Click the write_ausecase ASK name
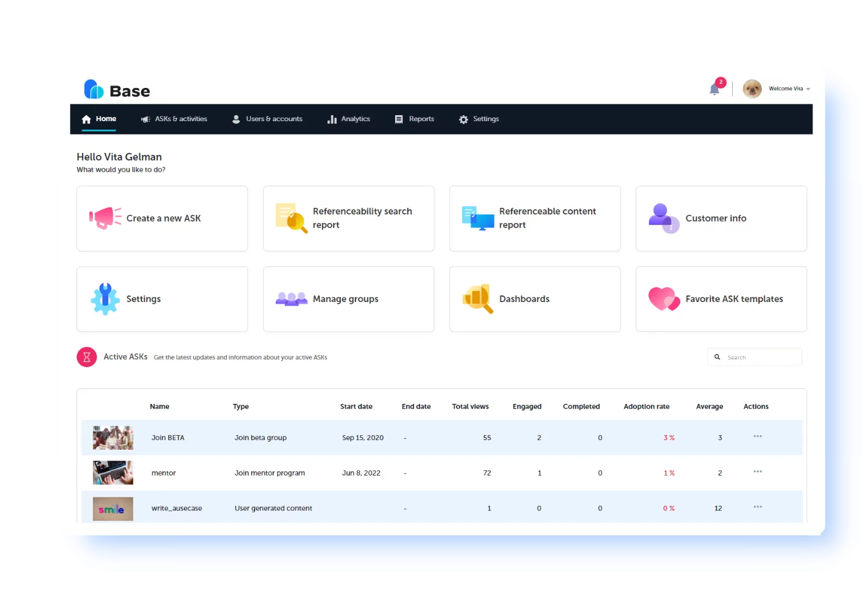The height and width of the screenshot is (604, 868). [x=176, y=508]
